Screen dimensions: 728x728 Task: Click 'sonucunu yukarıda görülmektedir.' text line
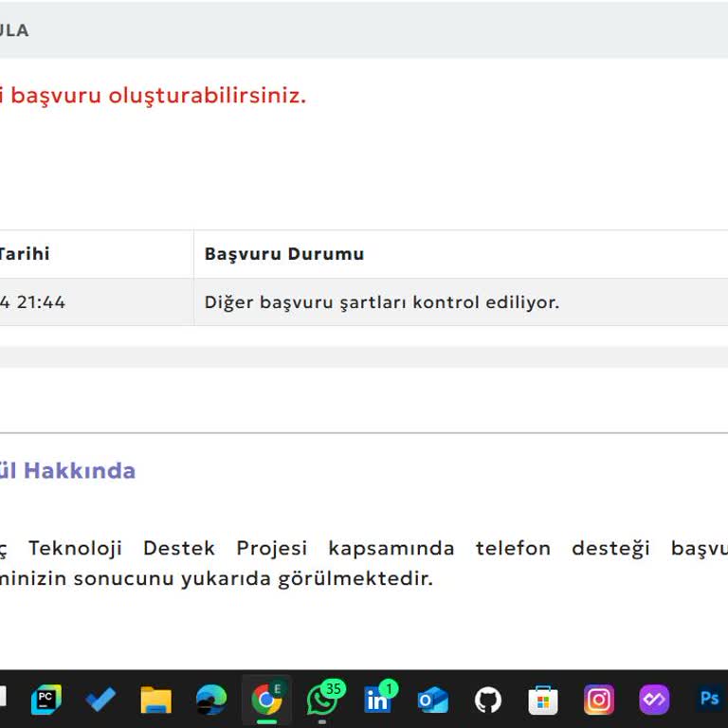(x=253, y=578)
